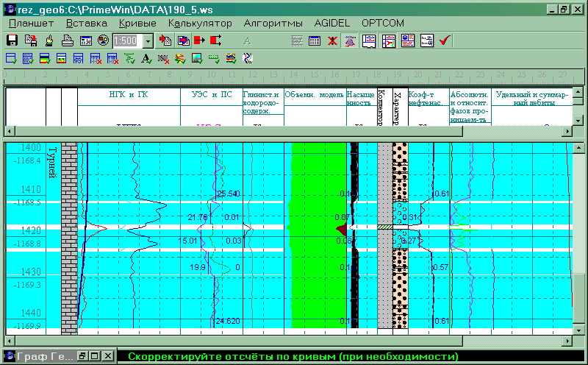This screenshot has width=588, height=365.
Task: Click the Объемн. модель column header
Action: [315, 95]
